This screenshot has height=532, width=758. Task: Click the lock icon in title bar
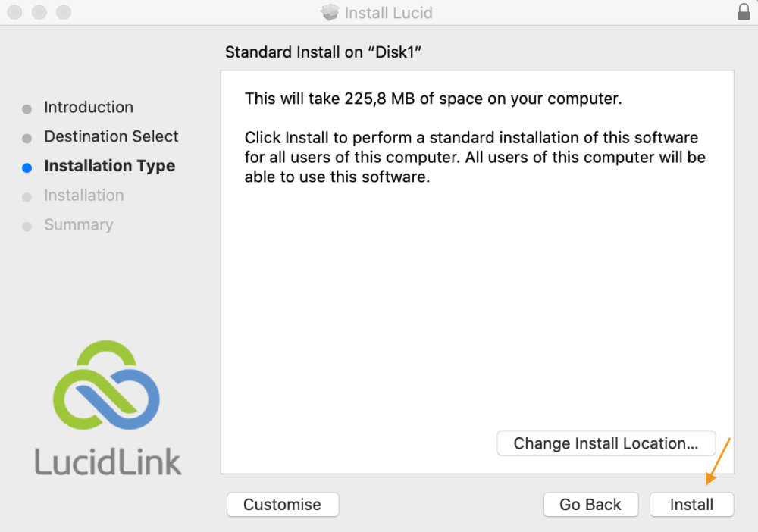point(743,12)
